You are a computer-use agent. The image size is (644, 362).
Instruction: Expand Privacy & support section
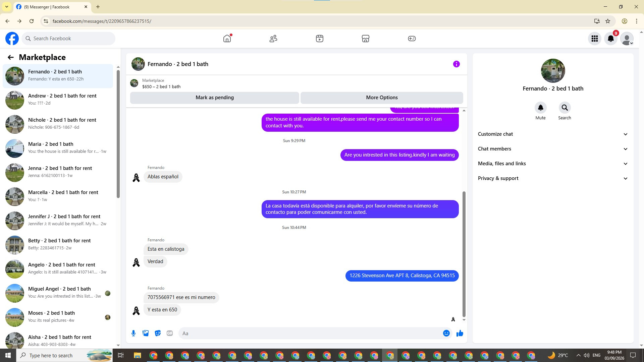pos(552,178)
